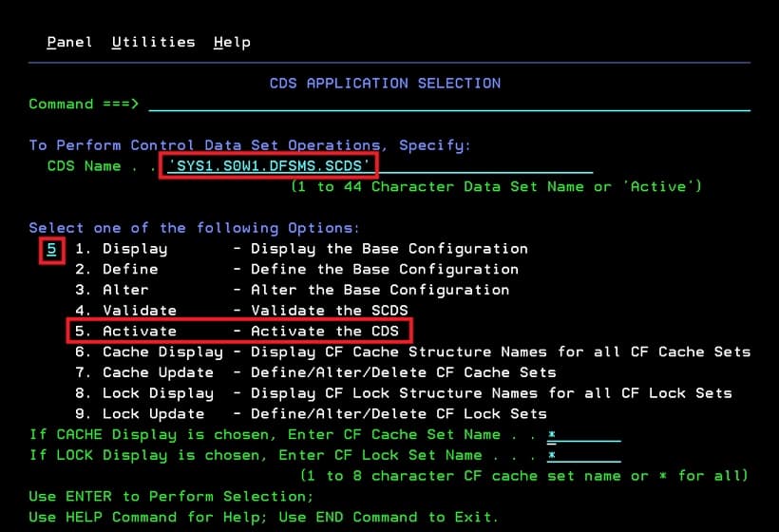779x532 pixels.
Task: Click the CF Cache Set Name field
Action: click(x=583, y=435)
